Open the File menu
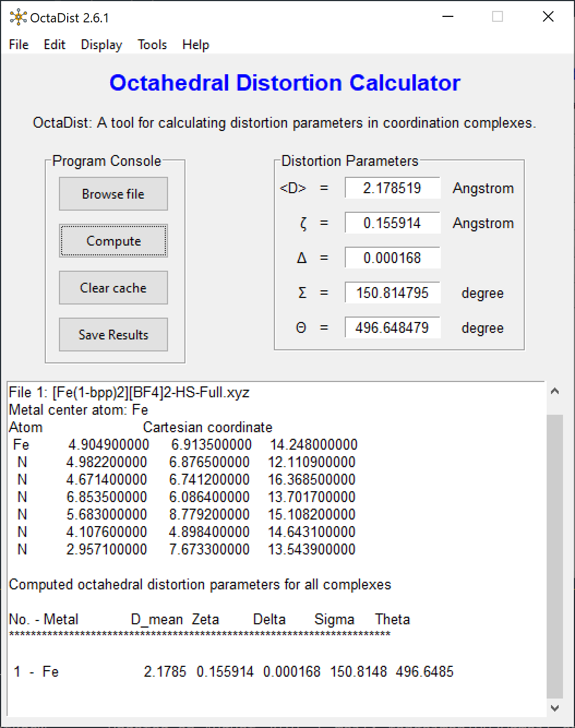The height and width of the screenshot is (728, 575). click(x=19, y=45)
